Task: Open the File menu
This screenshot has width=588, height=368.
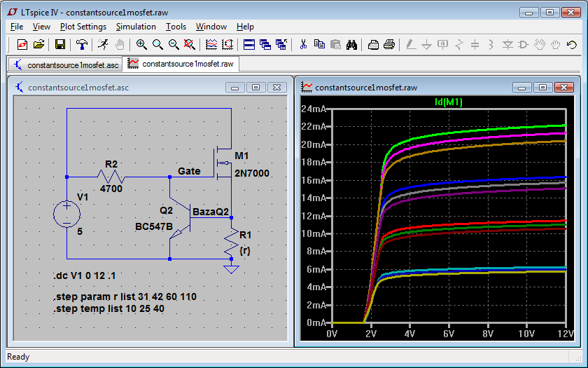Action: point(17,27)
